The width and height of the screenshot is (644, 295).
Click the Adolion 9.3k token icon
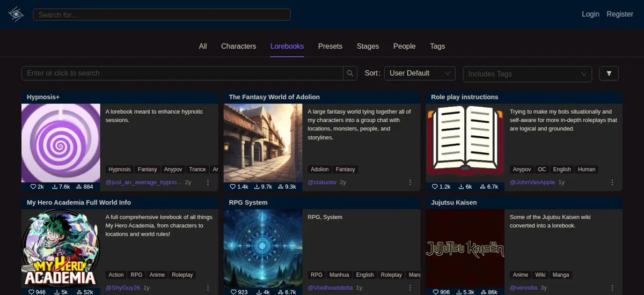[x=281, y=187]
